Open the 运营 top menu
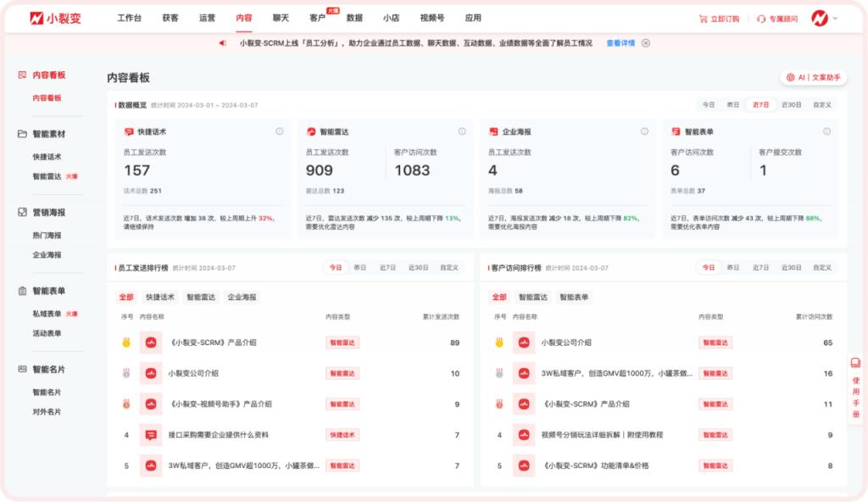Viewport: 868px width, 502px height. 207,19
